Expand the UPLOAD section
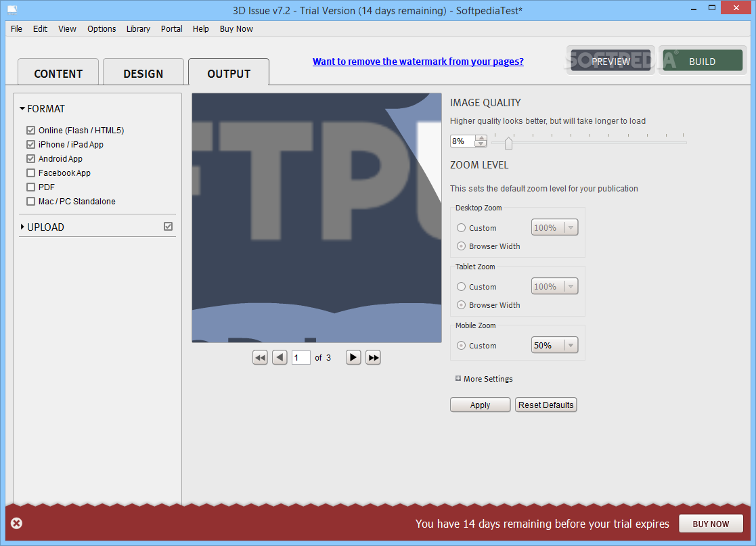The height and width of the screenshot is (546, 756). [x=22, y=227]
